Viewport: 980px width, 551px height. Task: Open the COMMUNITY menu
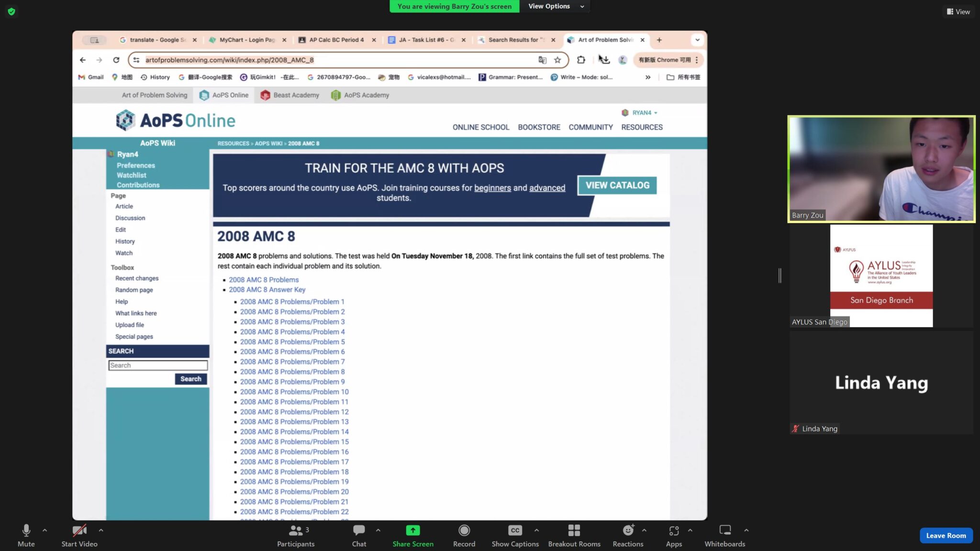590,127
